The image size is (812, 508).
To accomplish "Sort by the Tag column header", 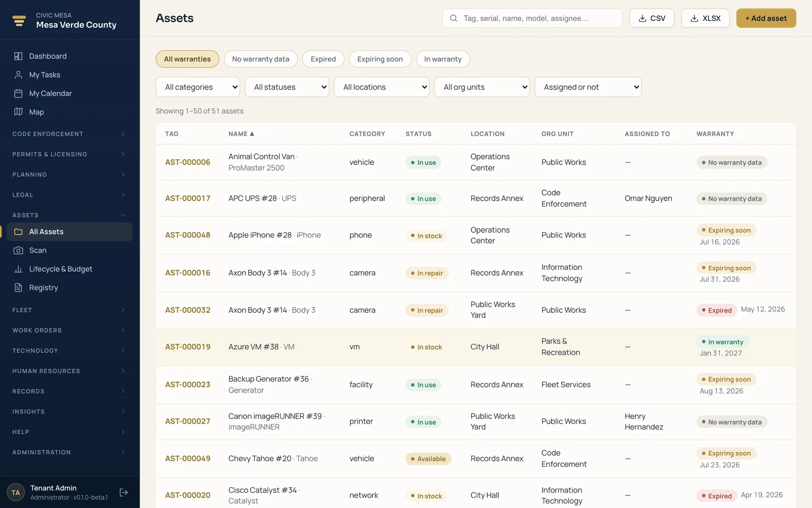I will click(x=172, y=134).
